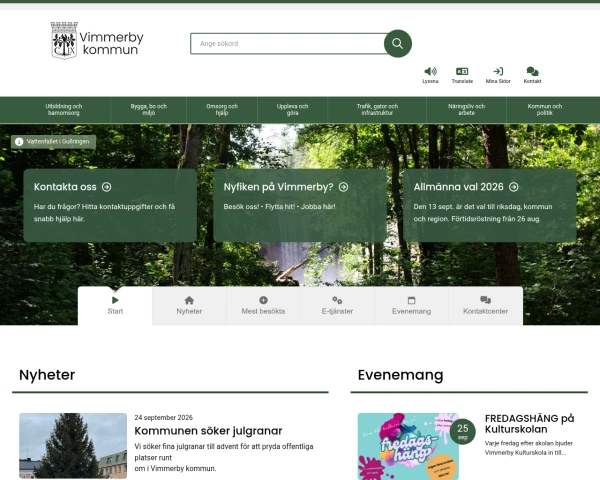Open the Nyfiken på Vimmerby? heading link

[278, 187]
